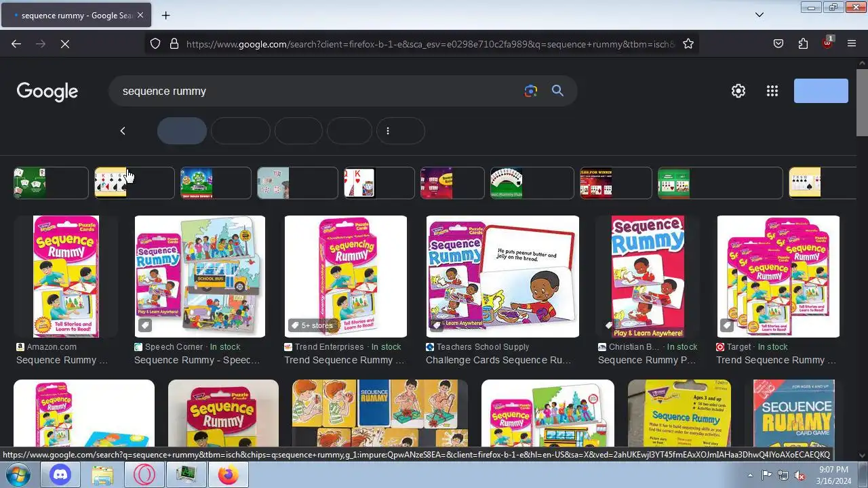
Task: Click the Teachers School Supply source label
Action: tap(483, 347)
